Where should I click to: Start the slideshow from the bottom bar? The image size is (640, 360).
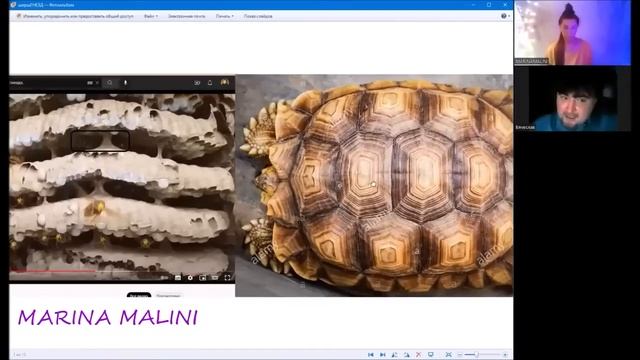point(431,355)
